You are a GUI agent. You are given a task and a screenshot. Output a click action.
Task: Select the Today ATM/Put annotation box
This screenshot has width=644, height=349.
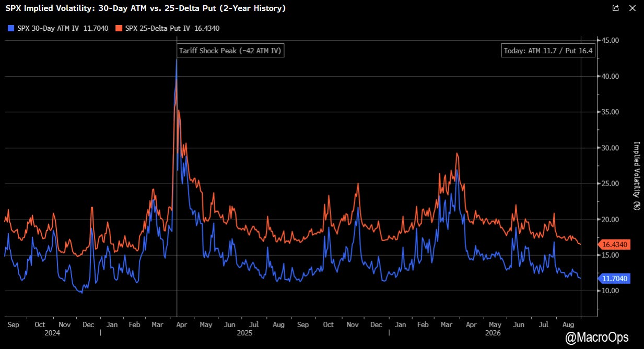pos(548,51)
